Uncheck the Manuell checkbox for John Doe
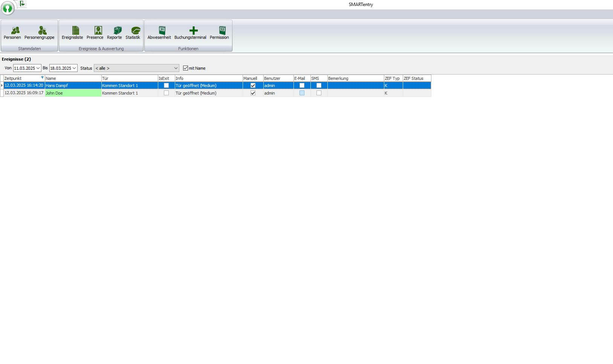 click(x=252, y=93)
